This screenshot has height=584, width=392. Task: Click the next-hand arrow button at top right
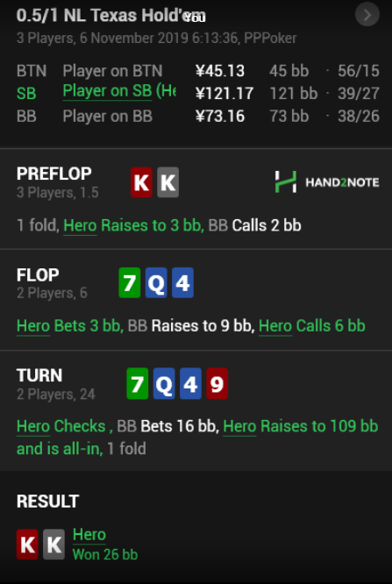367,15
